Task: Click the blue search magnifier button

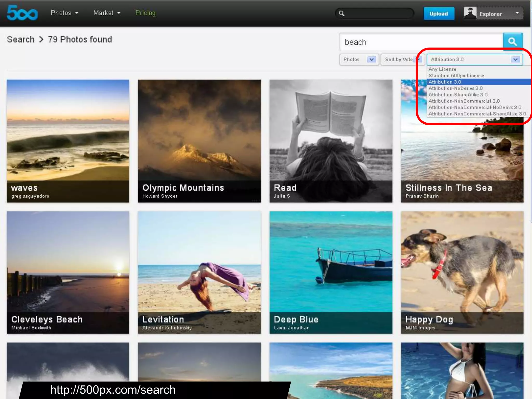Action: click(513, 42)
